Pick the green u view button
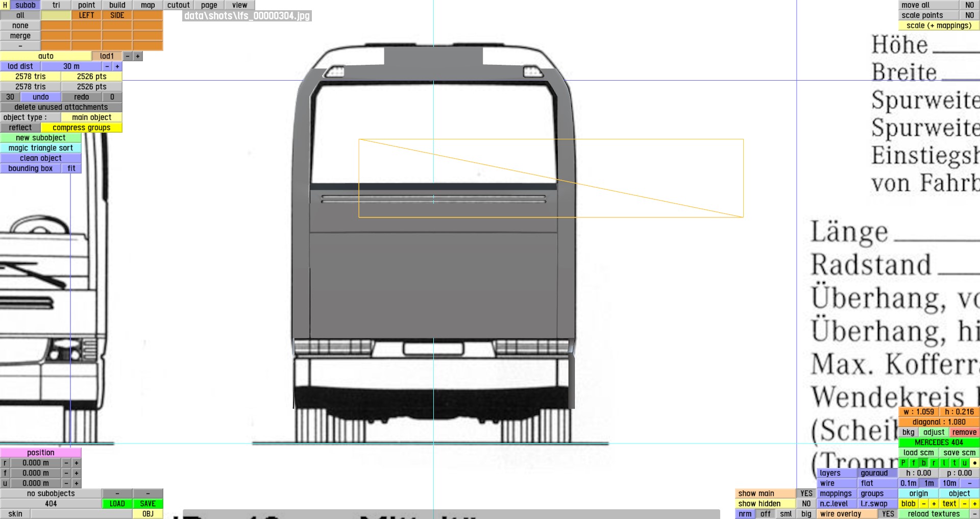The image size is (980, 519). tap(965, 463)
